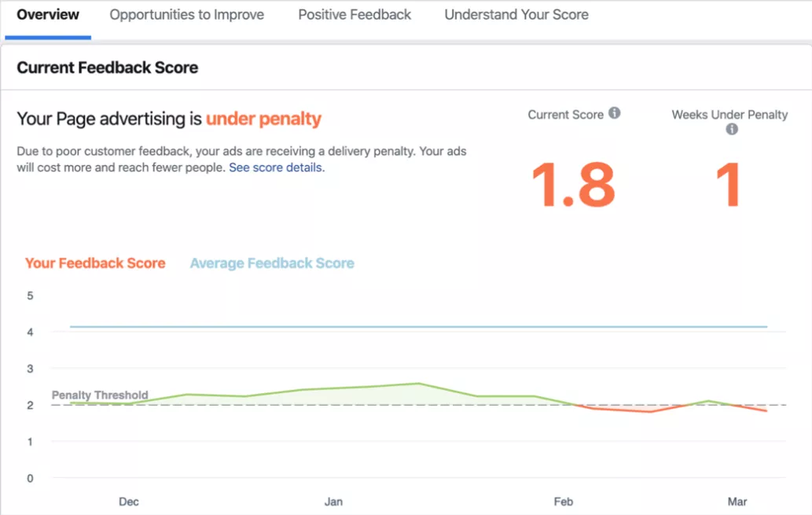This screenshot has height=515, width=812.
Task: Click the Penalty Threshold label on chart
Action: (x=100, y=395)
